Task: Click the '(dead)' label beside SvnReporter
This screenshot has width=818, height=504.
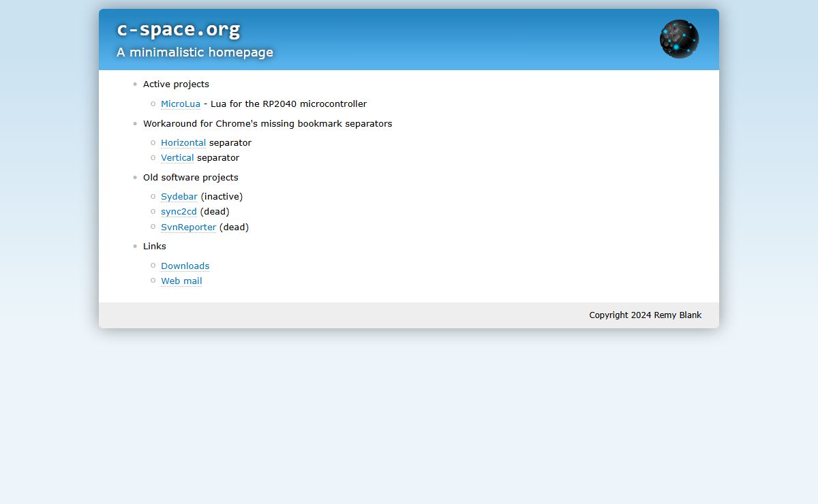Action: coord(234,227)
